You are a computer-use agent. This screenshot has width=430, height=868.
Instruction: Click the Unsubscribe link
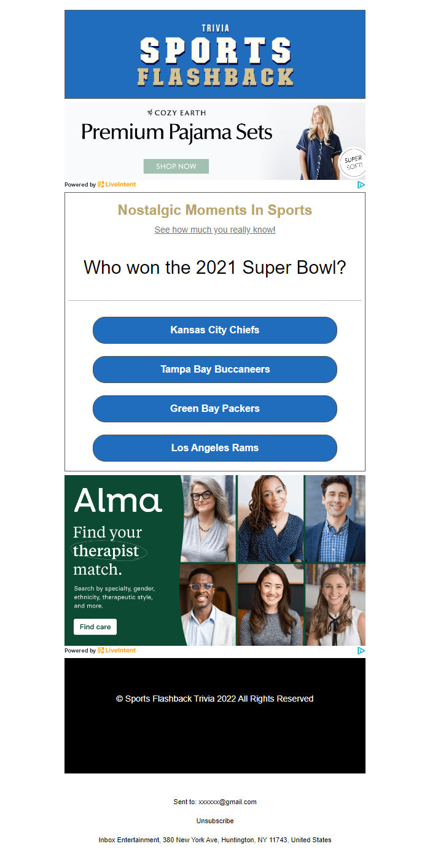[x=215, y=821]
